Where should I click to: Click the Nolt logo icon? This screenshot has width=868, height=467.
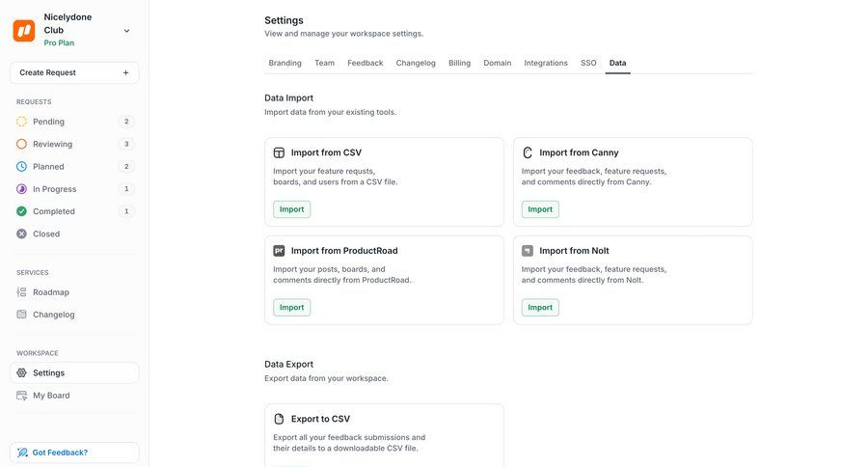528,251
